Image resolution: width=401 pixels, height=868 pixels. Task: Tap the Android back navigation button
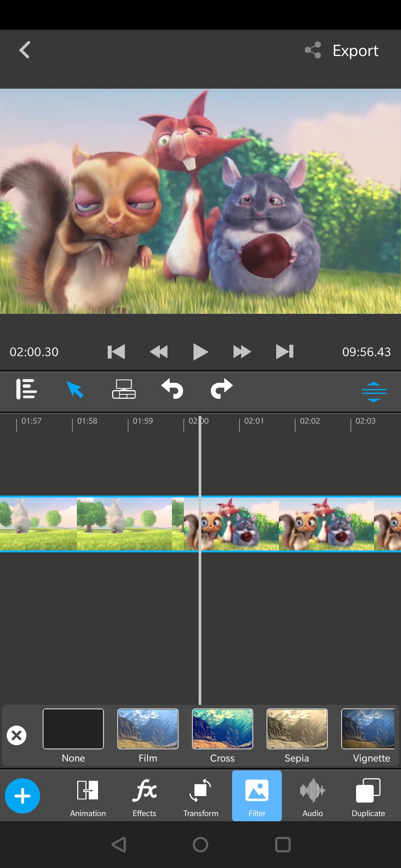point(119,845)
